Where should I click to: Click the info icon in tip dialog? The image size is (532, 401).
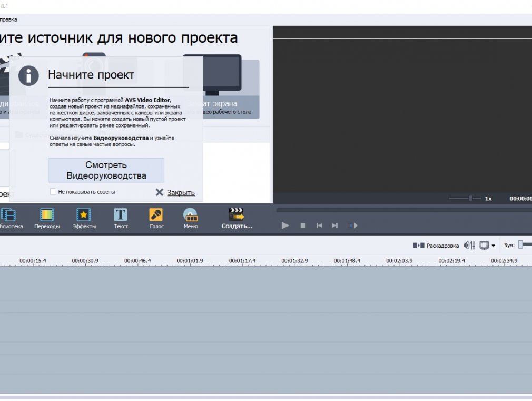[28, 75]
